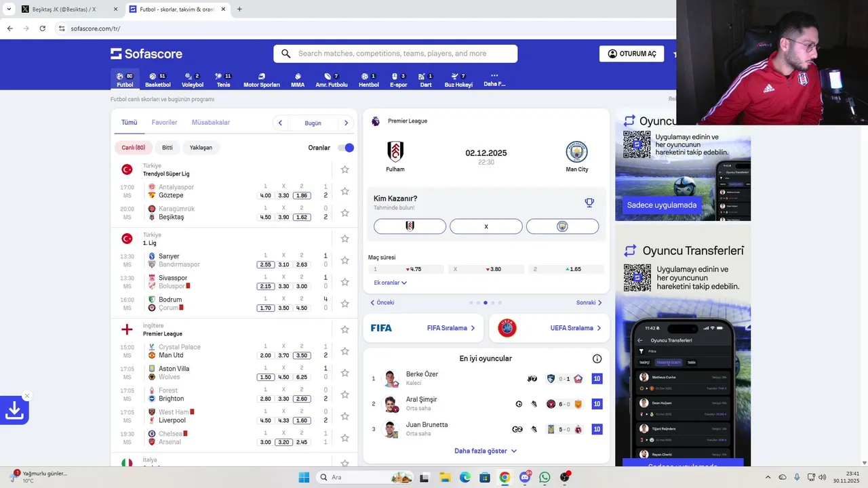The height and width of the screenshot is (488, 868).
Task: Go to next day arrow
Action: pyautogui.click(x=346, y=123)
